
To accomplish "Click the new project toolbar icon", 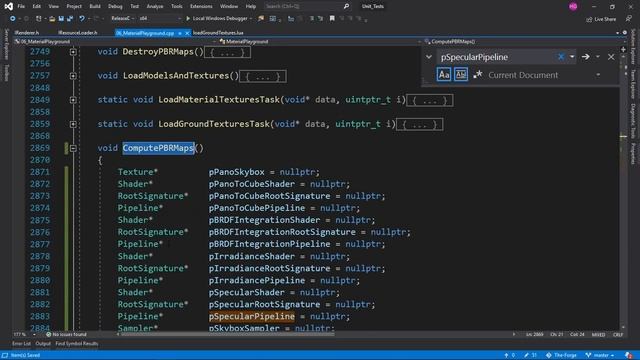I will coord(38,18).
